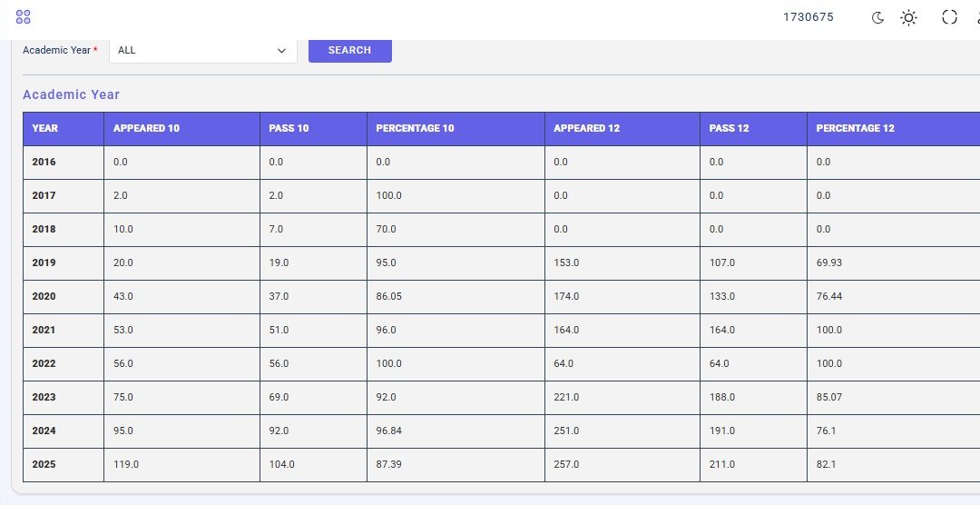Screen dimensions: 980x505
Task: Click the Academic Year section heading
Action: pos(71,94)
